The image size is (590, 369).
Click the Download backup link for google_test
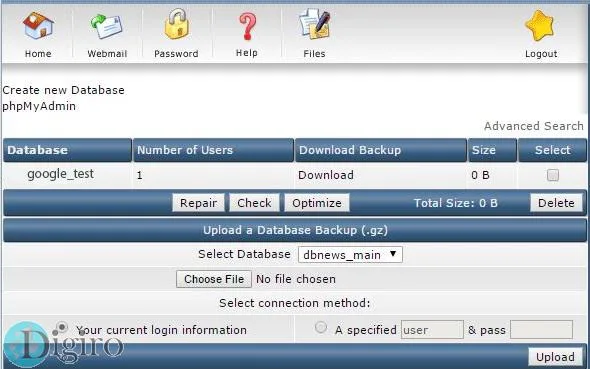tap(326, 175)
